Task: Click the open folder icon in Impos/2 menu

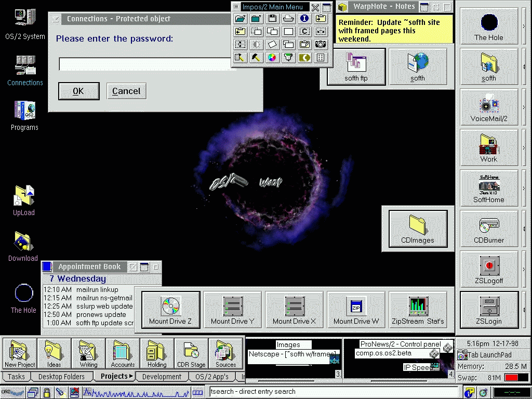Action: tap(240, 18)
